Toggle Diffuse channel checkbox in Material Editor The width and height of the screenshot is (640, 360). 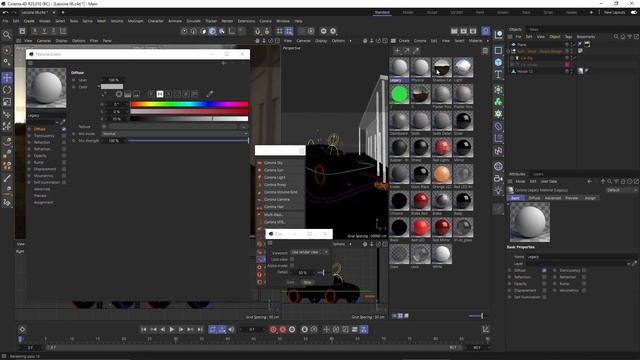[64, 129]
